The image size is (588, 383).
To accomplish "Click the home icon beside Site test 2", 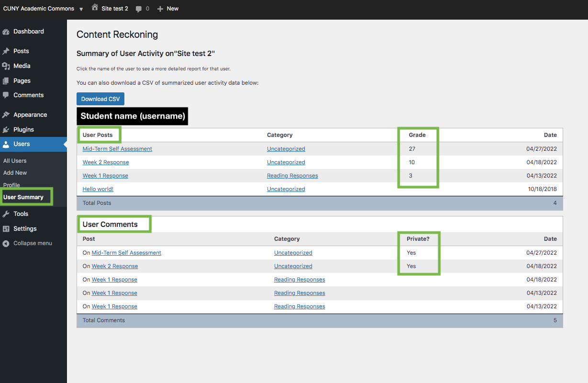I will pyautogui.click(x=95, y=8).
